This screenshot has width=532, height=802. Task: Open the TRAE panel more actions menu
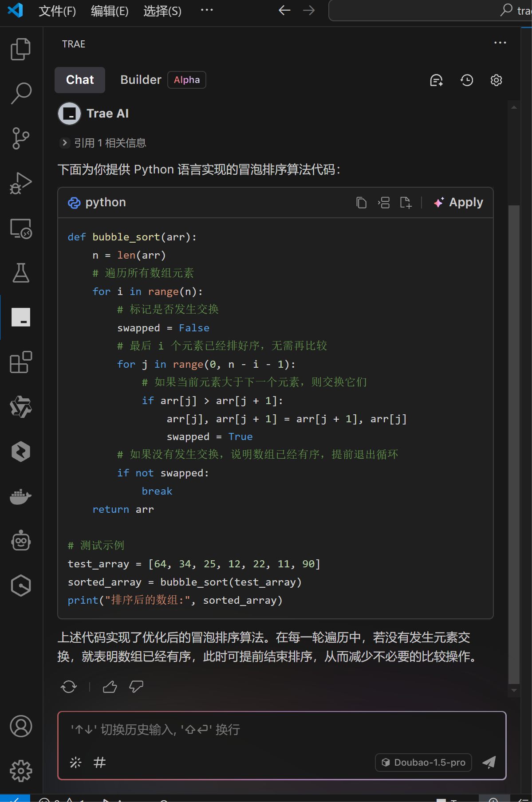500,43
